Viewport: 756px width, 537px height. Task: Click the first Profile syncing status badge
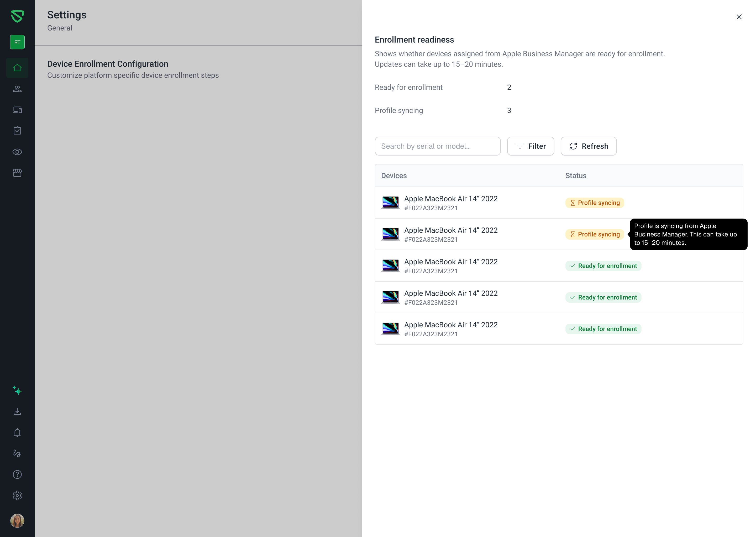tap(594, 203)
